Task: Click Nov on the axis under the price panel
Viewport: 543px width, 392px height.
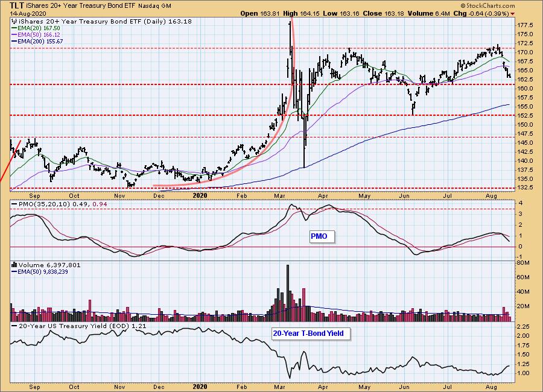Action: coord(119,195)
